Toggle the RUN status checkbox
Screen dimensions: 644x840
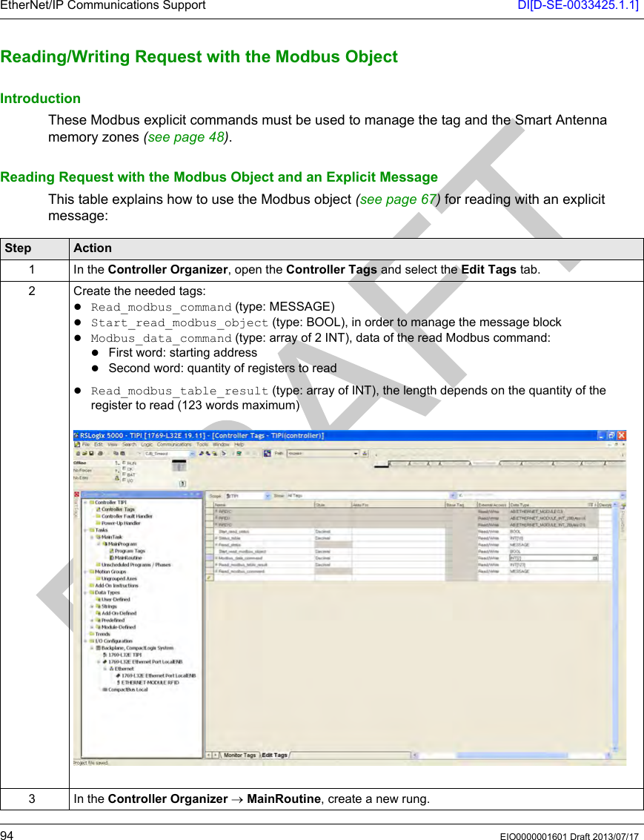[x=124, y=463]
